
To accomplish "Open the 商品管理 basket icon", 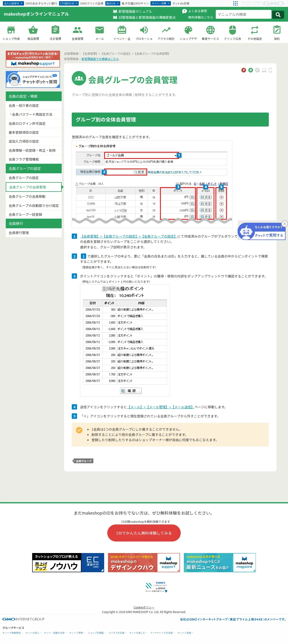I will point(33,30).
